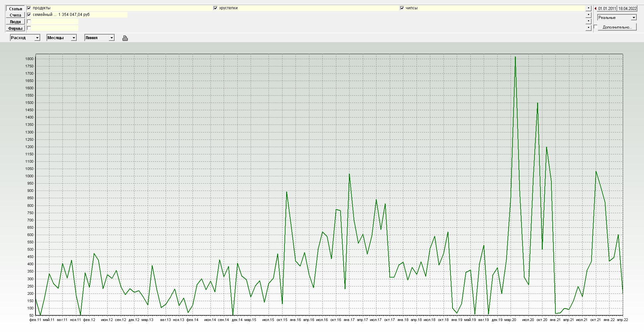Uncheck the продукты category checkbox
This screenshot has height=332, width=644.
tap(29, 8)
